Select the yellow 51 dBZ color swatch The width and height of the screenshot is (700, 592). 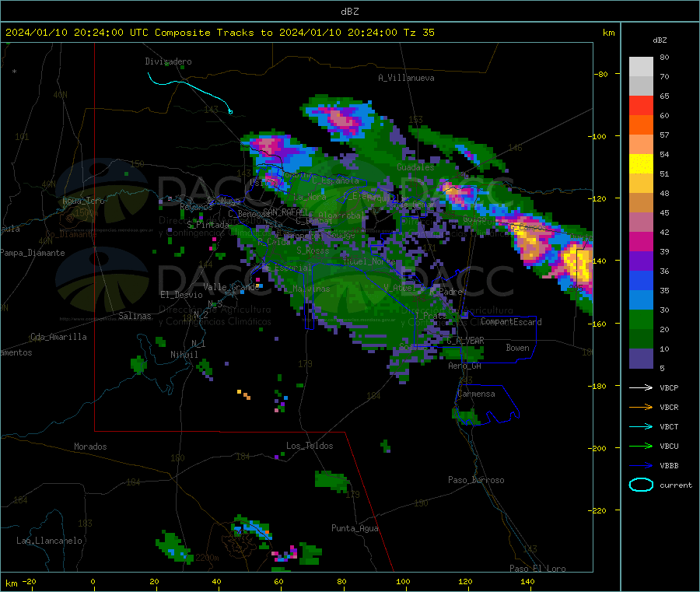[x=641, y=164]
